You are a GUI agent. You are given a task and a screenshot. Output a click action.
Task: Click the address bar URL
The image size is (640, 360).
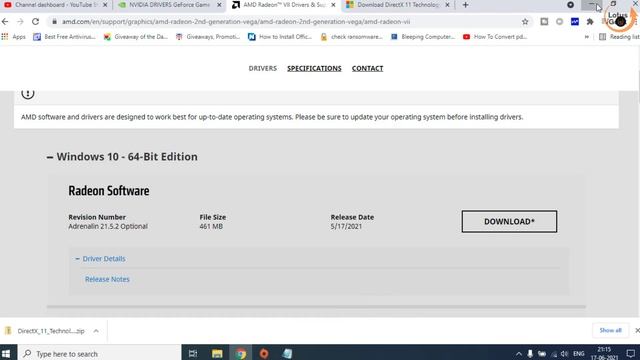click(x=236, y=22)
